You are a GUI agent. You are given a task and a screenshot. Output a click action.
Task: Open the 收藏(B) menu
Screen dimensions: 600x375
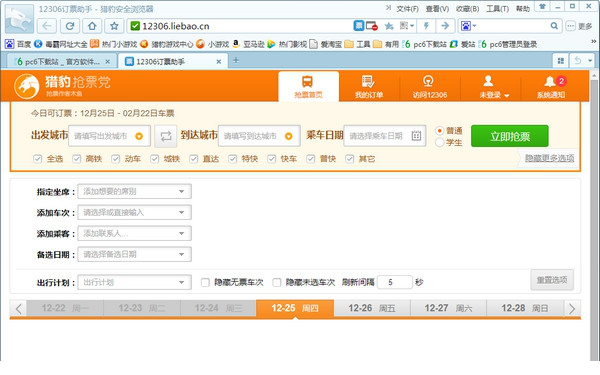tap(467, 8)
